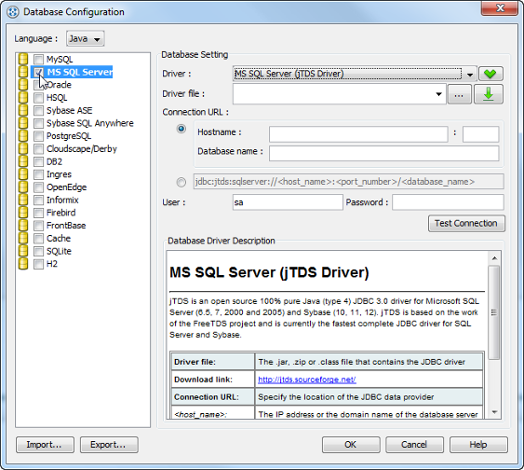Uncheck the MS SQL Server checkbox
The width and height of the screenshot is (524, 470).
coord(38,72)
